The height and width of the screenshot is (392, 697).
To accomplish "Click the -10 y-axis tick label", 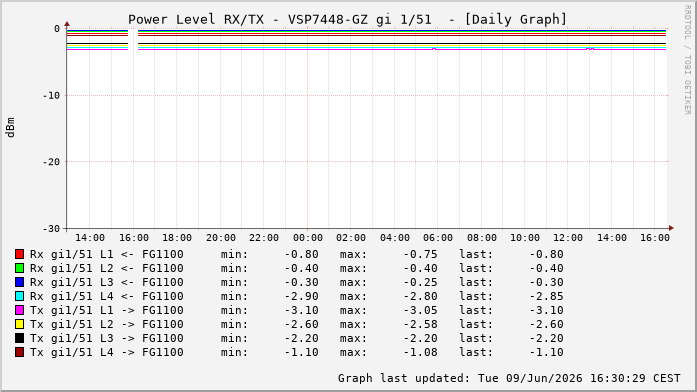I will (x=51, y=96).
